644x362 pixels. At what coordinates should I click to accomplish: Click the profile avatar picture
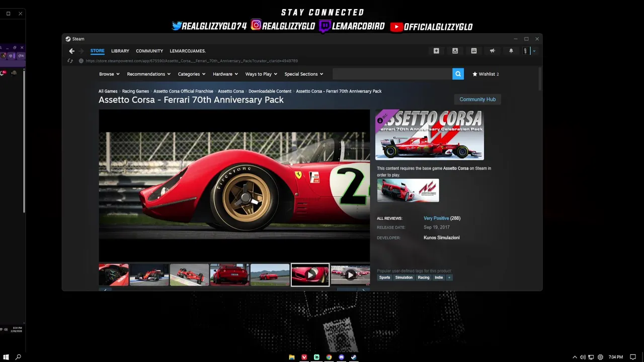coord(527,51)
